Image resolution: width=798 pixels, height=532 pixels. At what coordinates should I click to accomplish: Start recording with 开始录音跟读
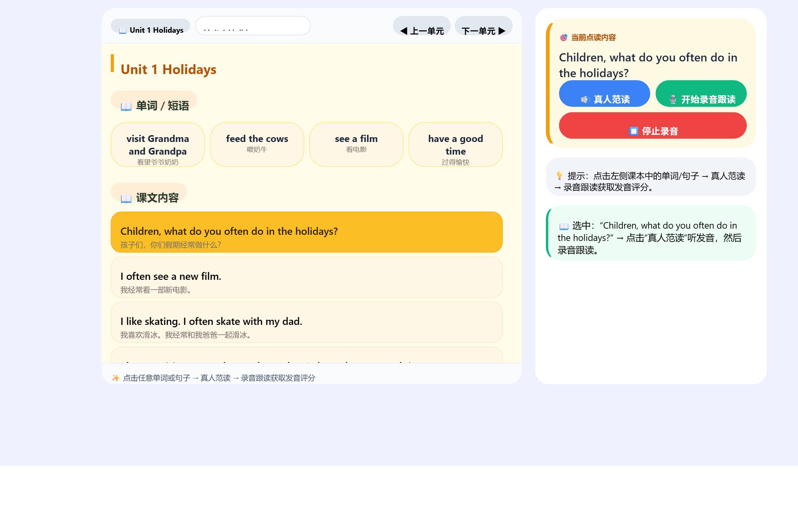pos(701,94)
